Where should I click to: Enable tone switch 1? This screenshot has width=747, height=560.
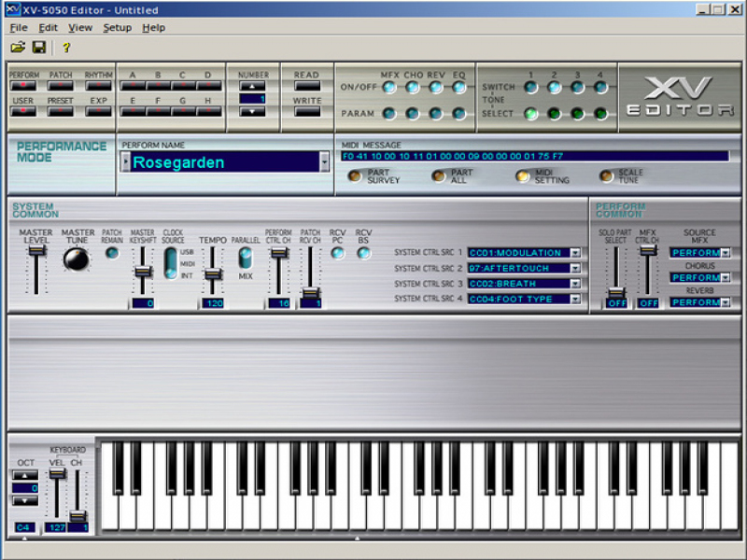pos(530,87)
